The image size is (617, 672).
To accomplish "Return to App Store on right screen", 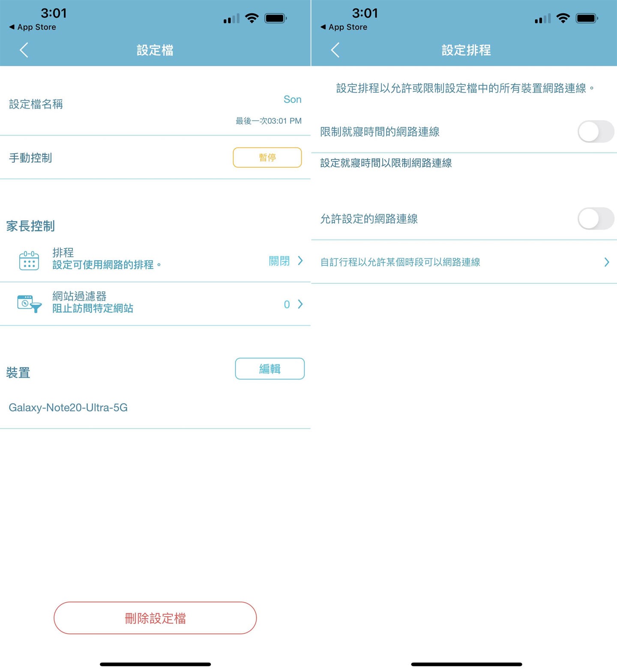I will click(x=344, y=27).
